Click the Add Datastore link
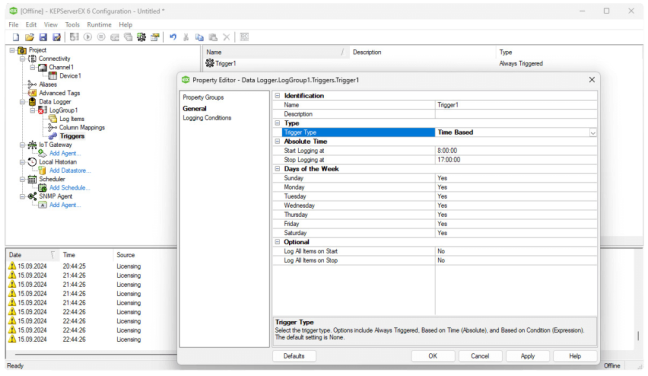Screen dimensions: 648x376 pos(70,171)
